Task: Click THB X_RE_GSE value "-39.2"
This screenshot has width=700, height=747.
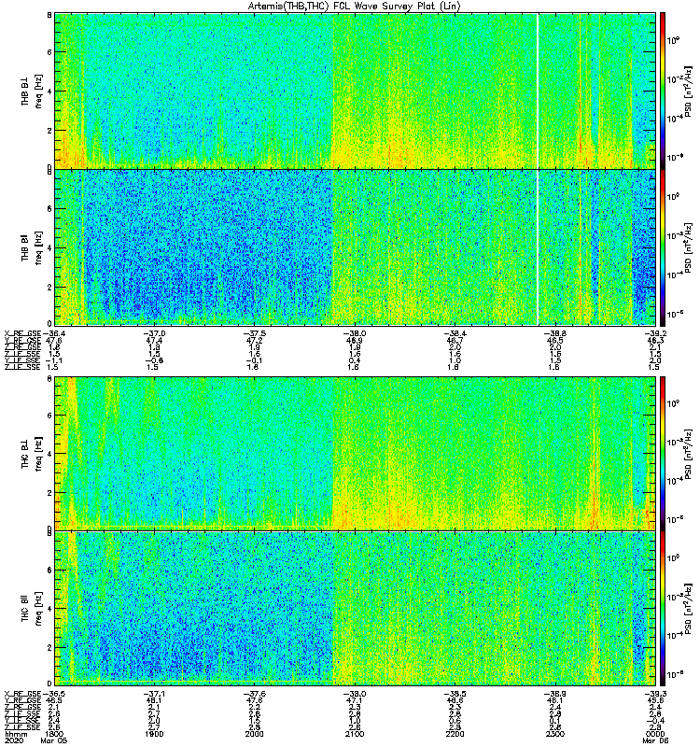Action: click(x=655, y=333)
